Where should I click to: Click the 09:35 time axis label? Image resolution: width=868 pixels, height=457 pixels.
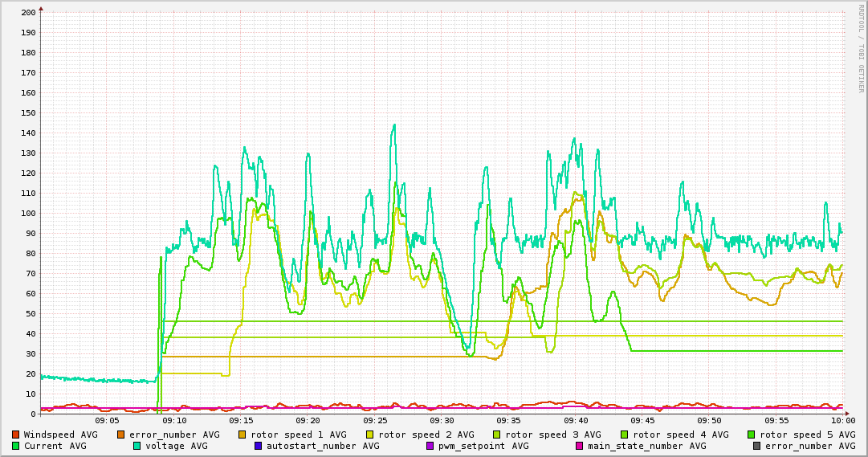[508, 421]
